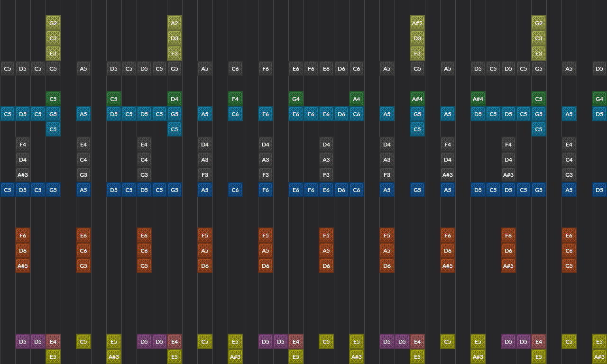Viewport: 607px width, 364px height.
Task: Click gray F6 between two gray E6 notes
Action: [311, 69]
